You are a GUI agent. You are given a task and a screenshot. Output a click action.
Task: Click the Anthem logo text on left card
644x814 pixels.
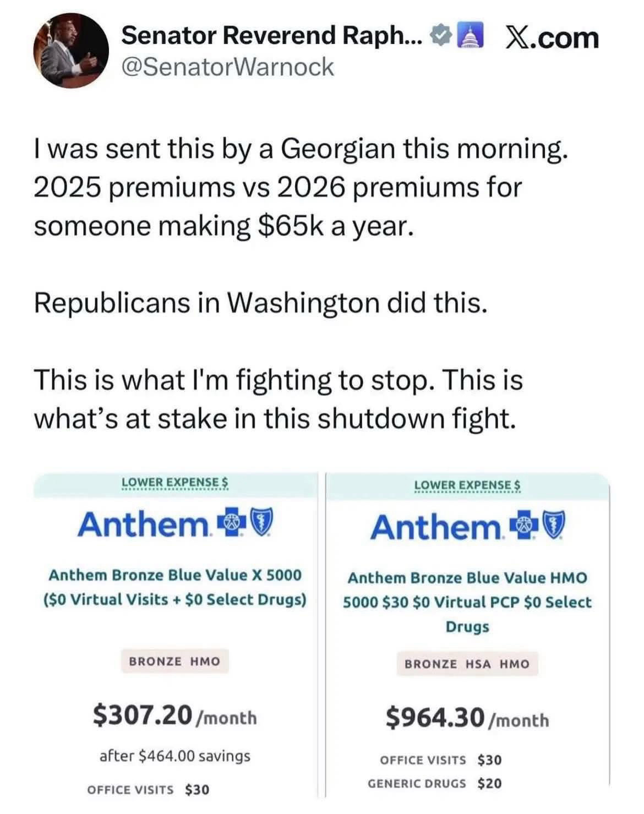point(143,523)
